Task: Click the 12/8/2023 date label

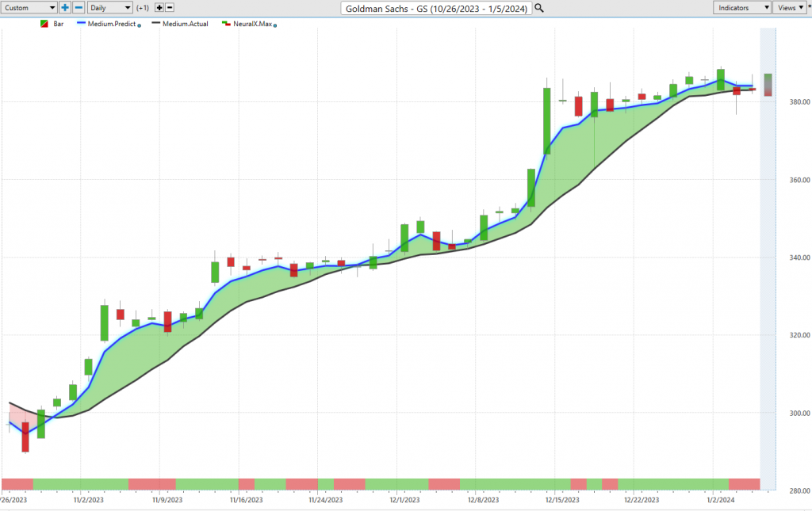Action: tap(483, 500)
